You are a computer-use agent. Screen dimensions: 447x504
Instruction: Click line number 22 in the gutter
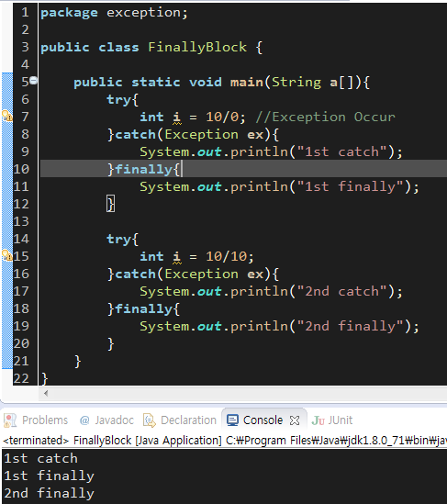pyautogui.click(x=21, y=378)
